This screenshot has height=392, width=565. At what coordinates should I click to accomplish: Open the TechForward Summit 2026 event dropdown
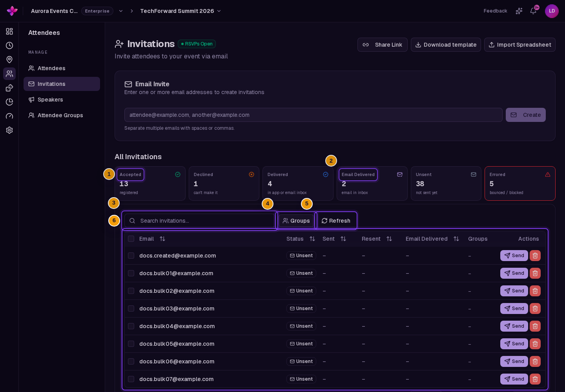pos(180,11)
